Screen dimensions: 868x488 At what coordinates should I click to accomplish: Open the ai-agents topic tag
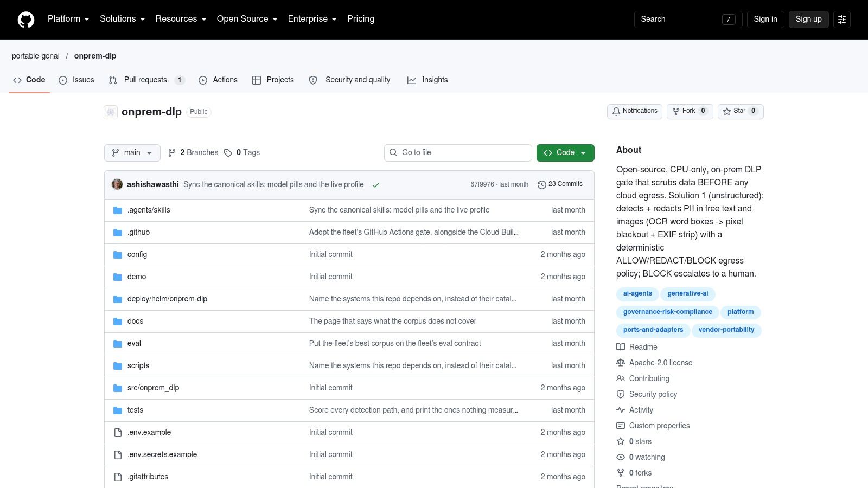coord(637,294)
